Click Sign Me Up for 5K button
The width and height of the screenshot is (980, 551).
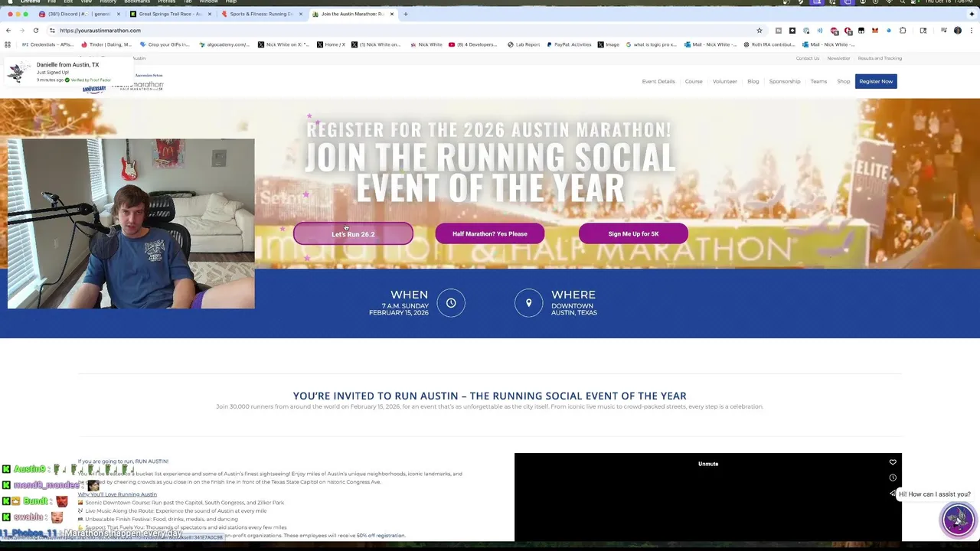coord(633,233)
